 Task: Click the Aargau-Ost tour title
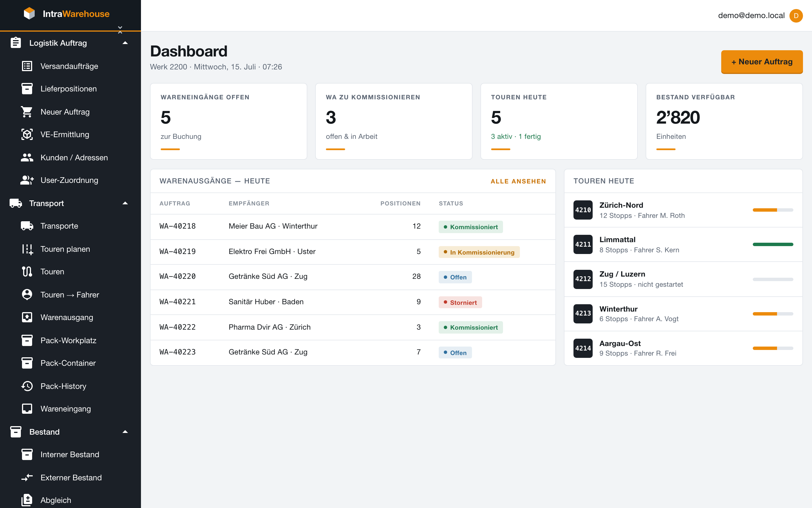click(620, 343)
